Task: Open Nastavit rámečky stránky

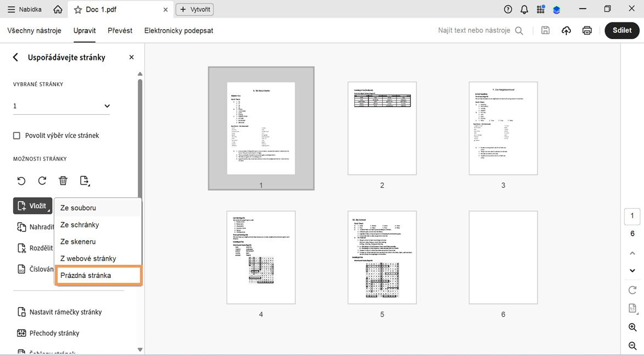Action: tap(59, 312)
